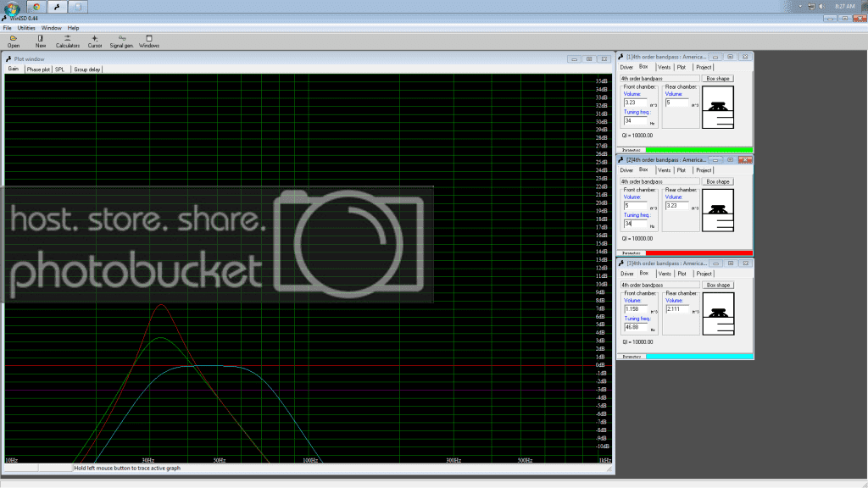The image size is (868, 488).
Task: Click the Open toolbar icon
Action: tap(14, 42)
